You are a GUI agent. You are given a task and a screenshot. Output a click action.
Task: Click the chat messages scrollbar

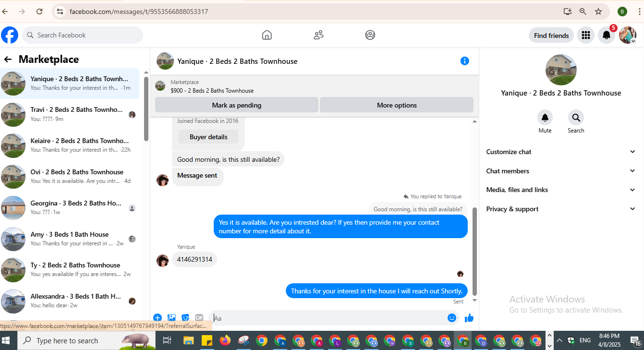point(475,251)
